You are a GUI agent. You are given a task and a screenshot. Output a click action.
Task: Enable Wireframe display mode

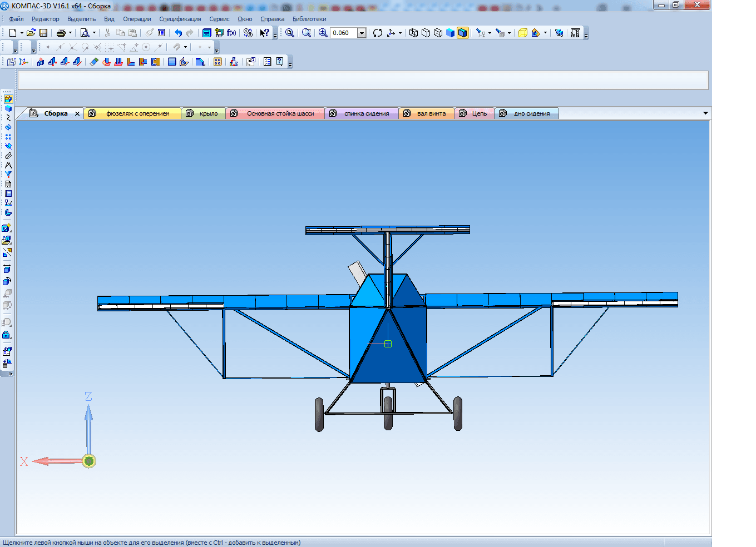413,33
